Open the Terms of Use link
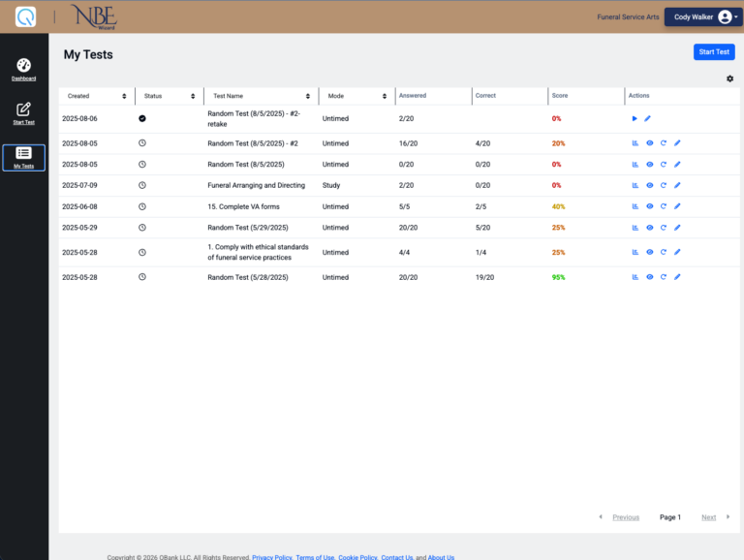The height and width of the screenshot is (560, 744). tap(315, 557)
